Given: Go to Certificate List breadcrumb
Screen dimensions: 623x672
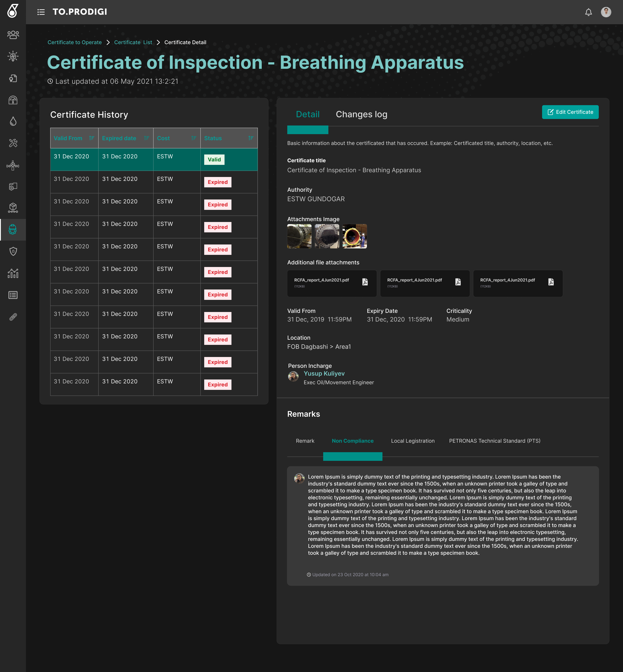Looking at the screenshot, I should coord(133,42).
